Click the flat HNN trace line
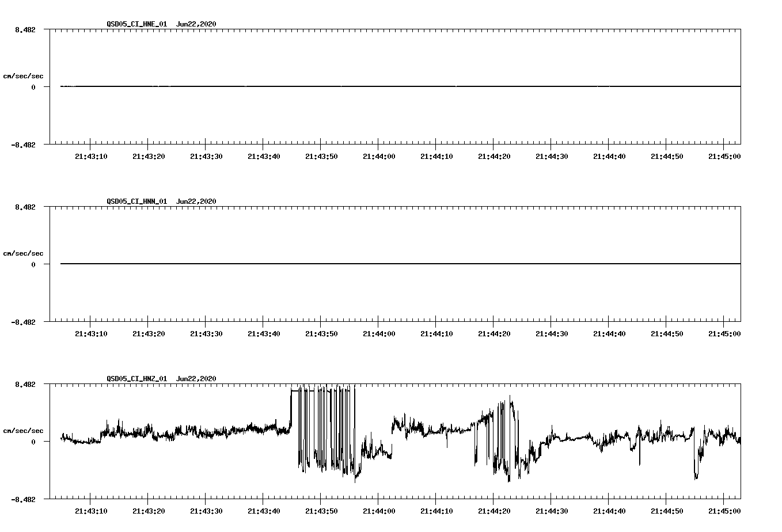The width and height of the screenshot is (782, 532). pos(400,264)
